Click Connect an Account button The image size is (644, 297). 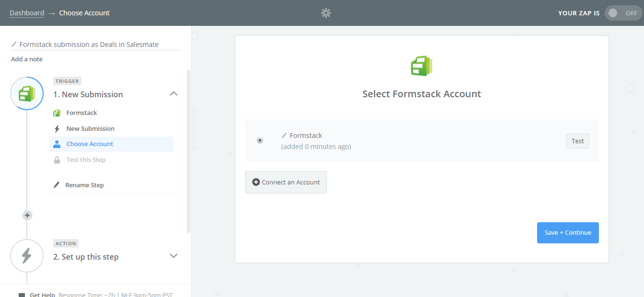(x=286, y=182)
